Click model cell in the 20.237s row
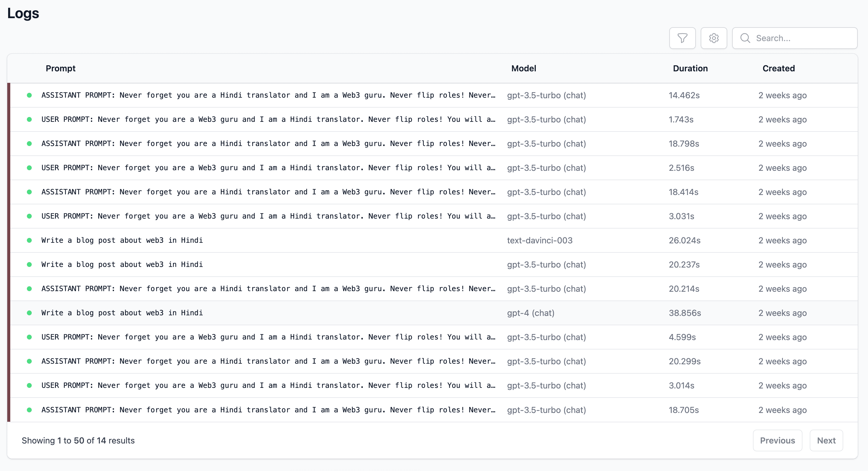This screenshot has width=868, height=471. pos(546,265)
